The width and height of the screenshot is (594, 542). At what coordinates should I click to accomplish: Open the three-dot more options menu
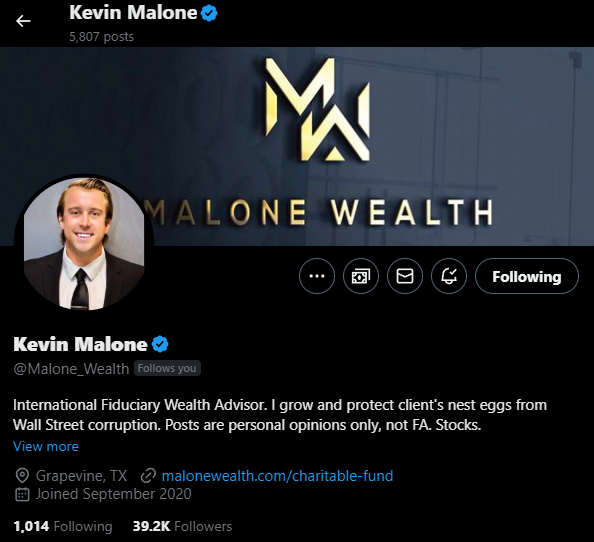(317, 276)
